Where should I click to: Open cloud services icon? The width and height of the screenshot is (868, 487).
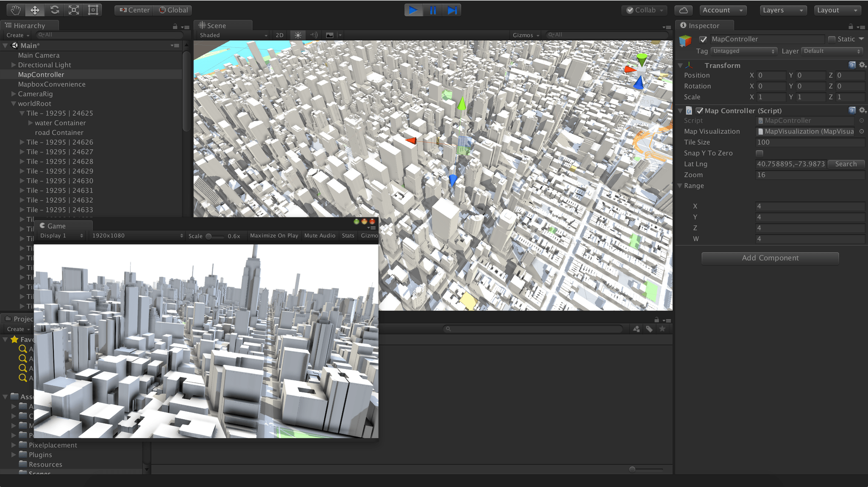point(683,10)
